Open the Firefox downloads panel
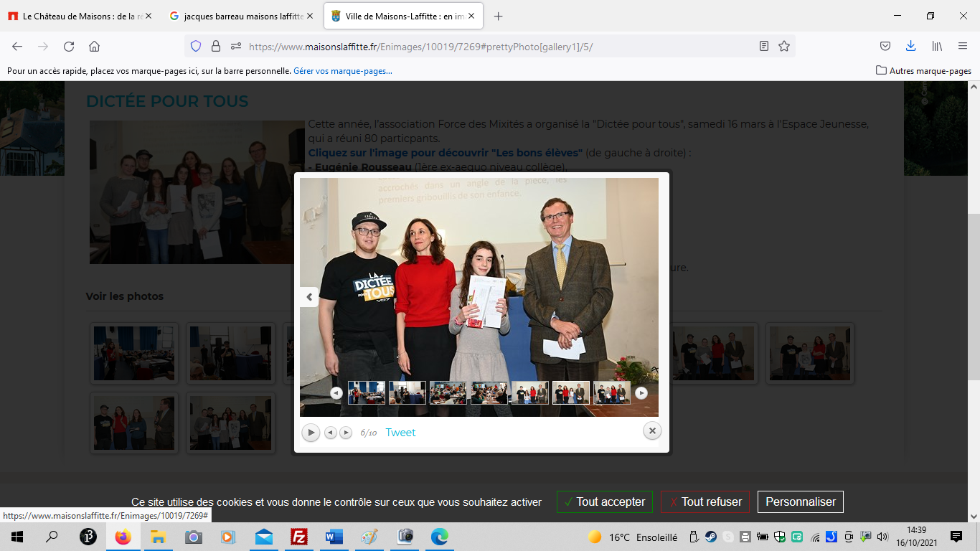The image size is (980, 551). click(x=910, y=46)
